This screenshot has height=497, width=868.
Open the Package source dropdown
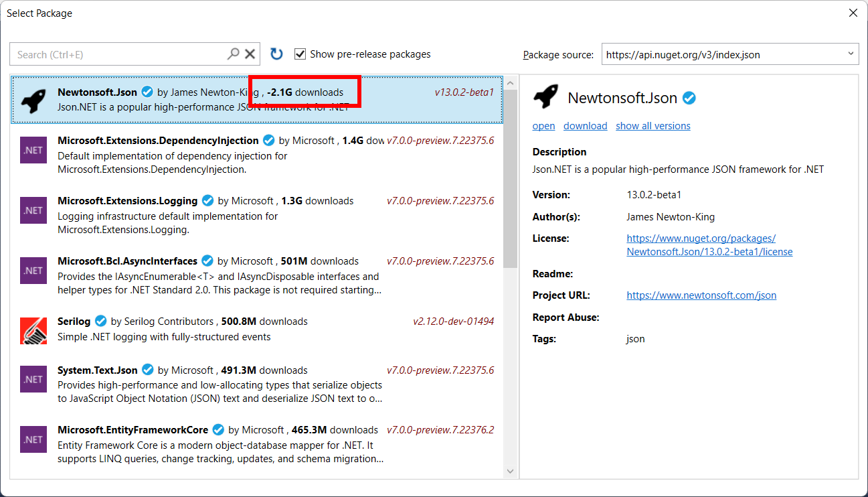tap(730, 54)
